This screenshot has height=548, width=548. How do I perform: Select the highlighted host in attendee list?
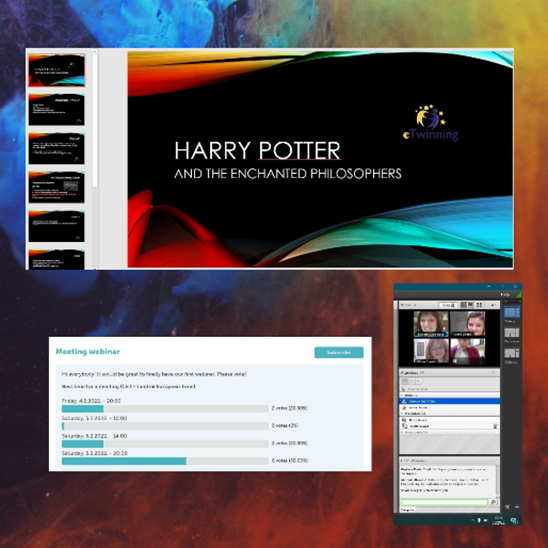coord(449,401)
